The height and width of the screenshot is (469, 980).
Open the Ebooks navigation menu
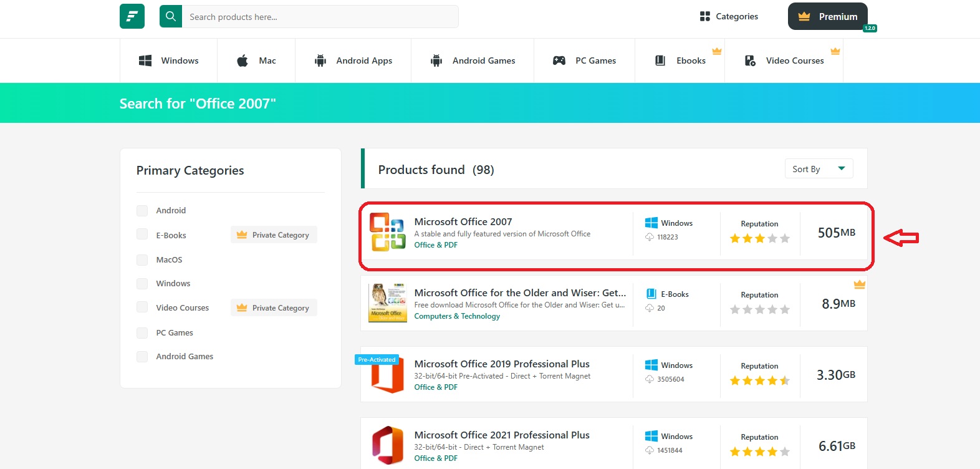coord(680,60)
